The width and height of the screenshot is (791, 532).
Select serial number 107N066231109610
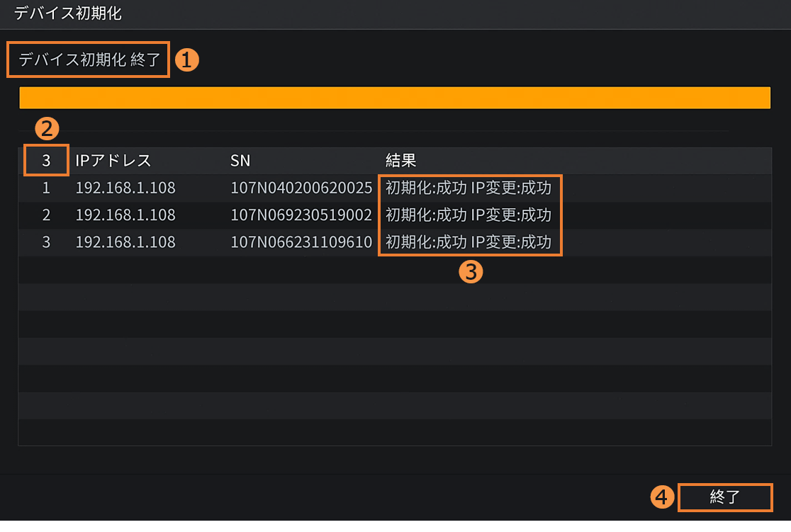301,242
